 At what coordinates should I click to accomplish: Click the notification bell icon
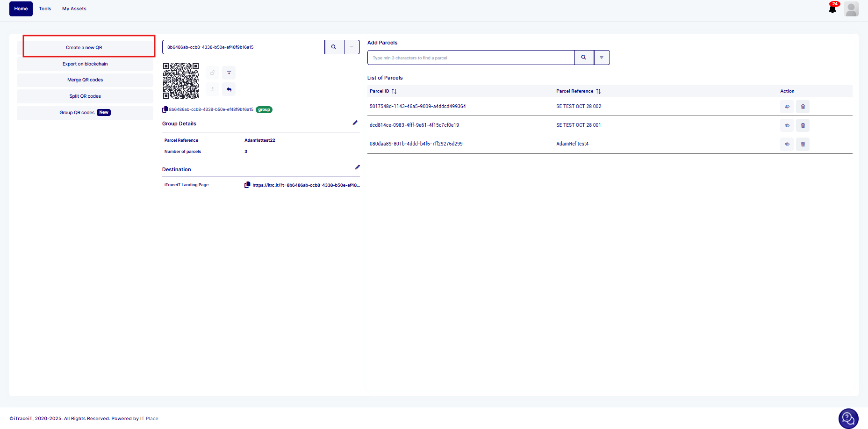pyautogui.click(x=832, y=9)
